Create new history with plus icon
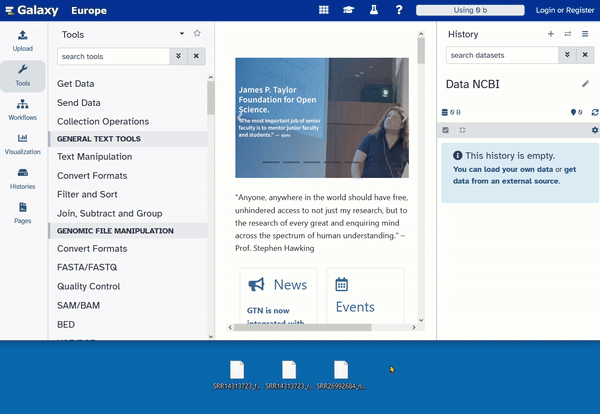 (x=551, y=34)
